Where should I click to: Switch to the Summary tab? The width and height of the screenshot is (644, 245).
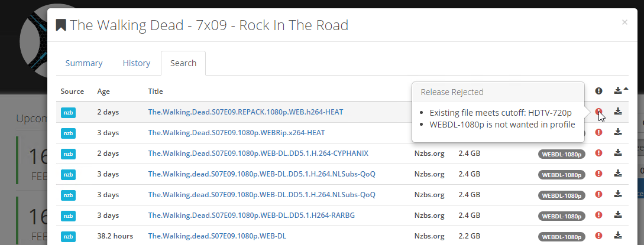[84, 63]
